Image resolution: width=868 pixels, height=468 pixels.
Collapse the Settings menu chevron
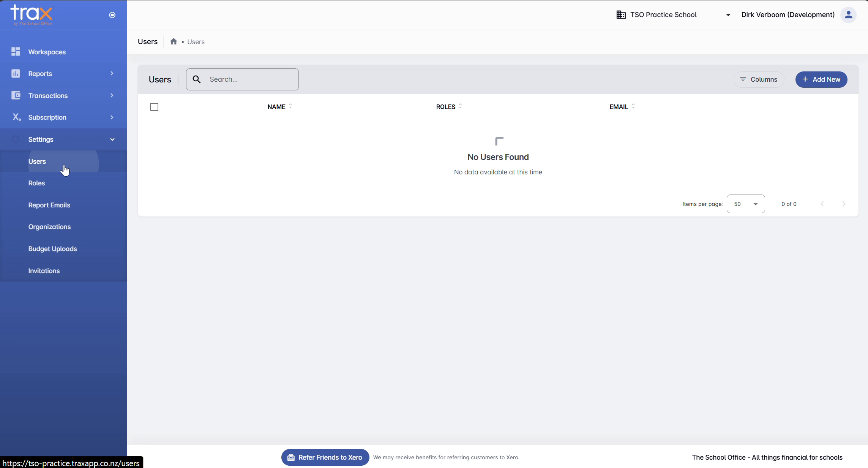tap(112, 139)
